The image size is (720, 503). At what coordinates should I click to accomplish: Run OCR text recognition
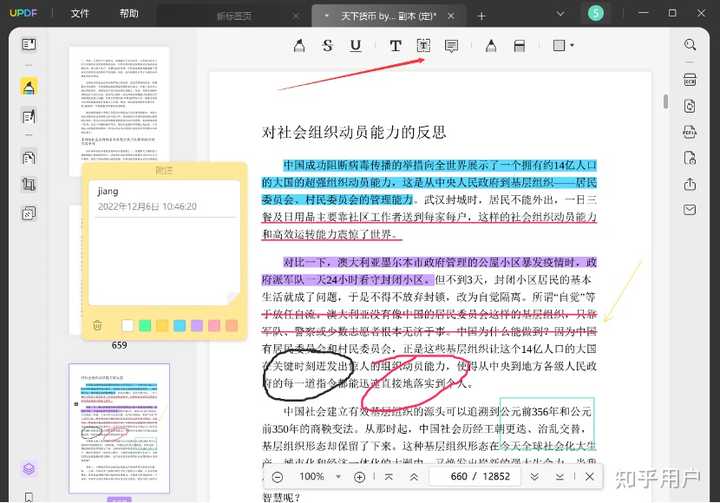pos(690,79)
